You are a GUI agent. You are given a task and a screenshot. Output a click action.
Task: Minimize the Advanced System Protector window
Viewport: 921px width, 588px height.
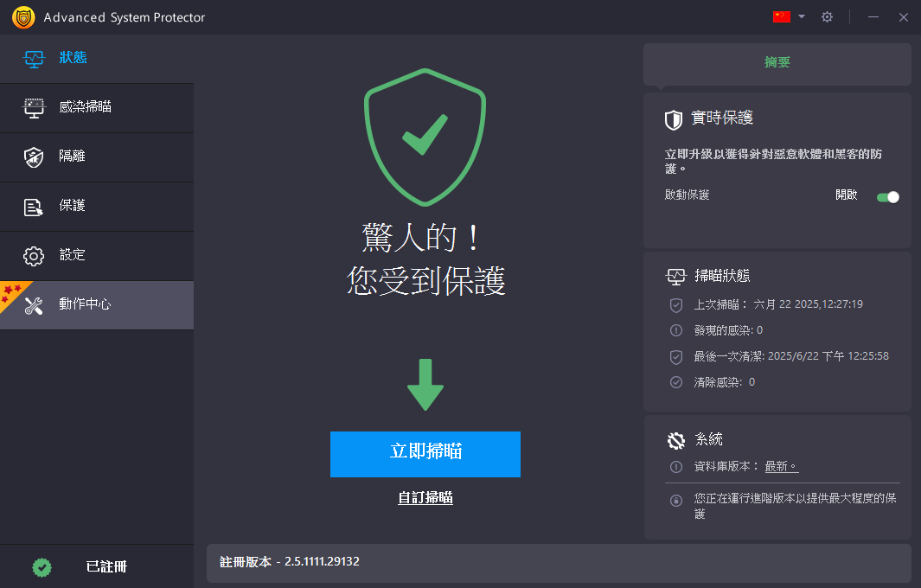tap(873, 17)
